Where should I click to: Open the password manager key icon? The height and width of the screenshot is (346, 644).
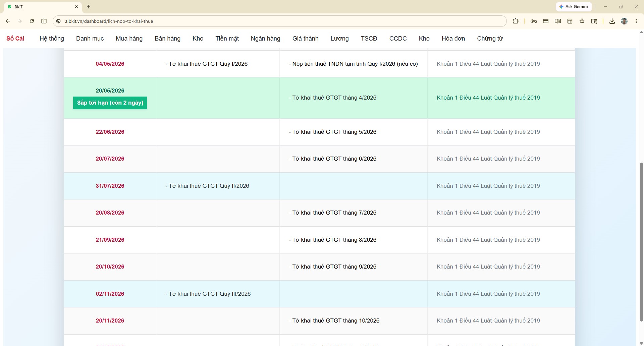pos(534,21)
